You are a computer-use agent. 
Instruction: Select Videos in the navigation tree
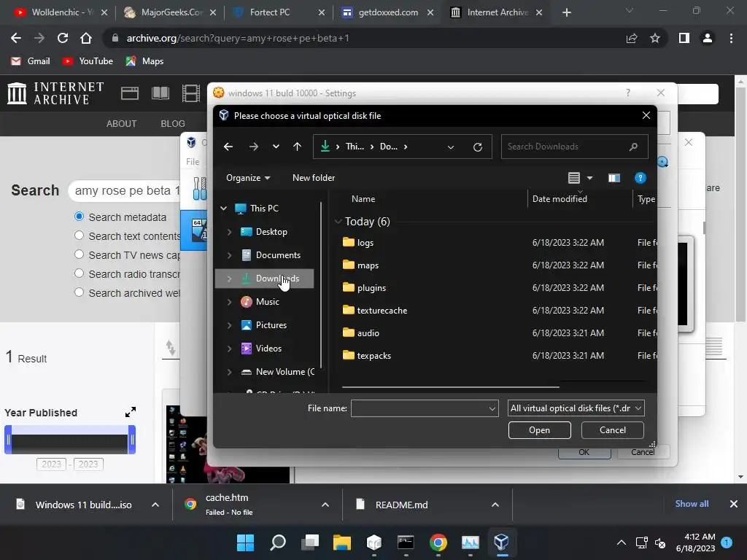[268, 349]
